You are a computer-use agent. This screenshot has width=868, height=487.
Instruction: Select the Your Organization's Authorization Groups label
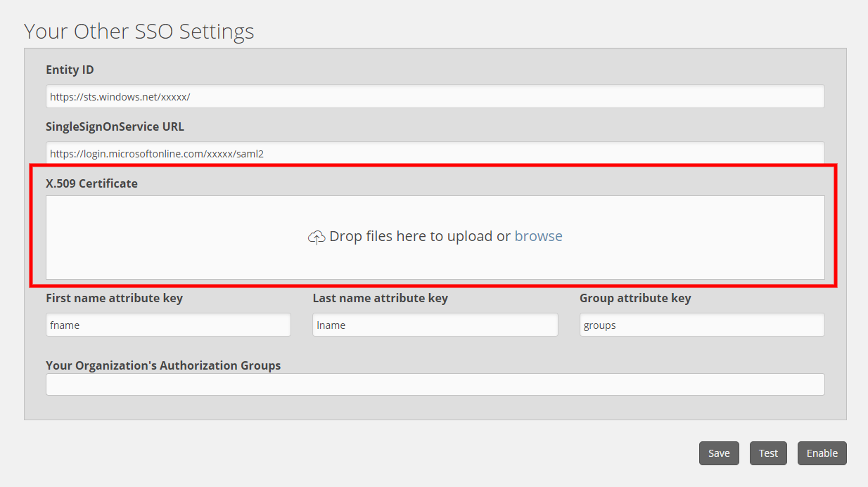coord(163,365)
